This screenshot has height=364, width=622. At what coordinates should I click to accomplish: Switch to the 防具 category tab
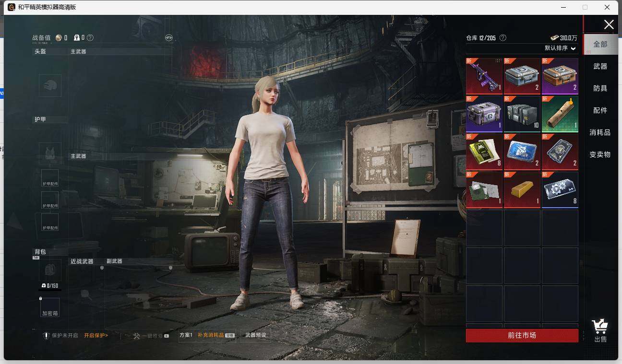click(x=600, y=88)
